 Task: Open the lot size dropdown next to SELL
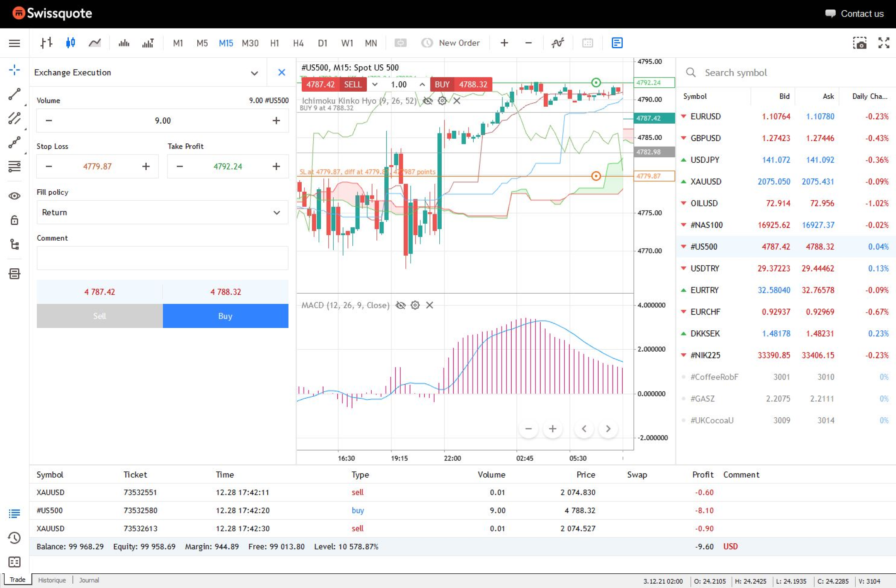coord(374,84)
